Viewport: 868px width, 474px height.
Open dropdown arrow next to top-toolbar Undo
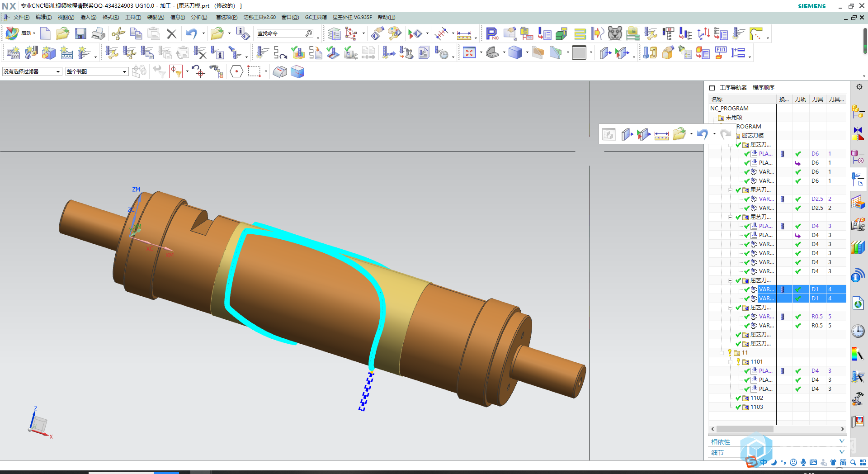point(203,33)
